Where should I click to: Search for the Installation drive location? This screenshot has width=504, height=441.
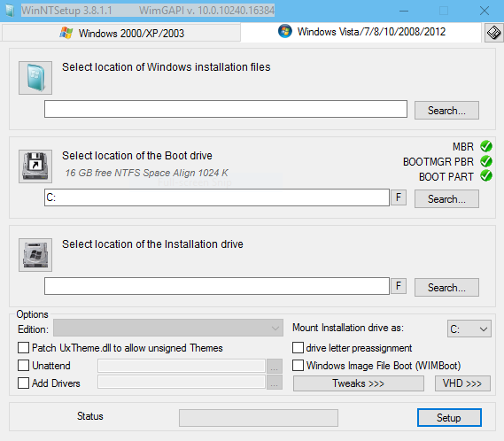(x=446, y=287)
